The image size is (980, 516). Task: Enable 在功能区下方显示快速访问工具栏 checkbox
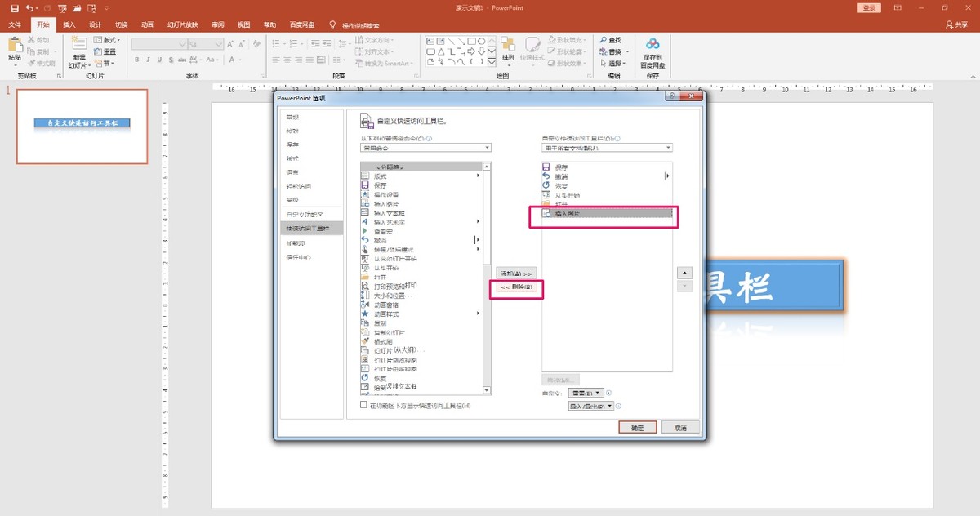(x=364, y=405)
